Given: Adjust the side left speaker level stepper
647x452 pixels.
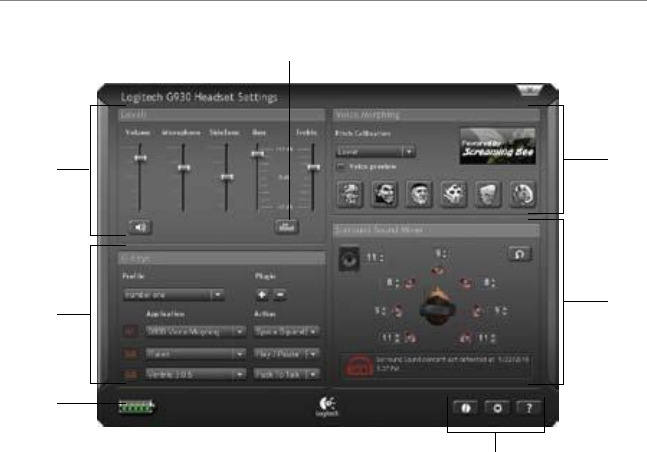Looking at the screenshot, I should 384,310.
